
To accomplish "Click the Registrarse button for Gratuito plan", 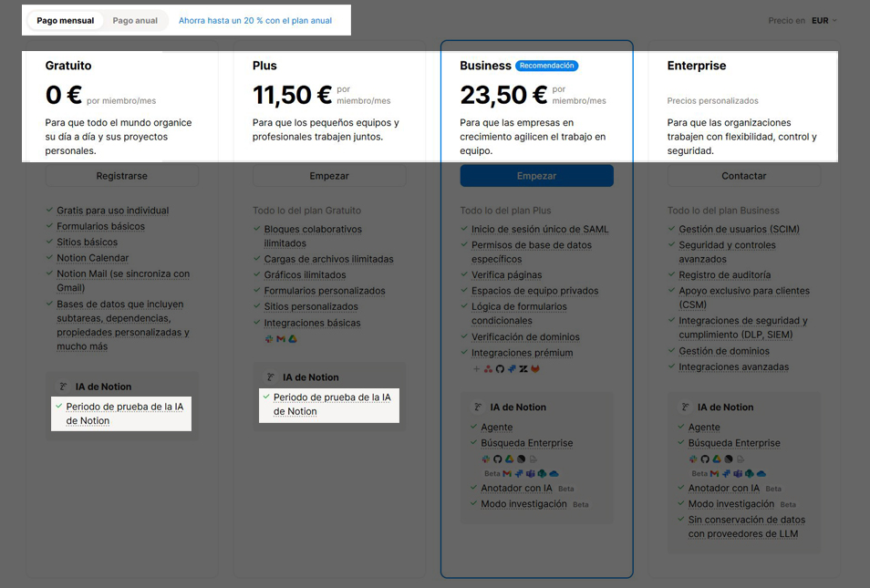I will [x=121, y=176].
